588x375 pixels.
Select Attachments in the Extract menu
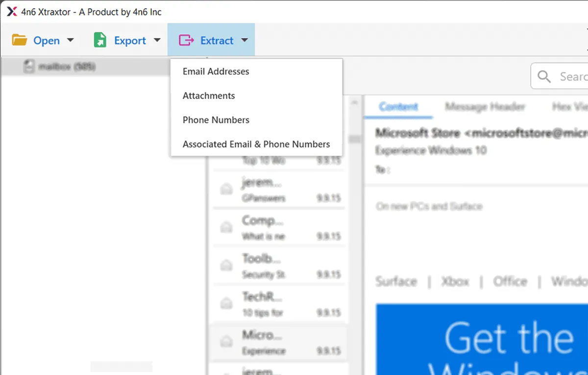pos(208,95)
